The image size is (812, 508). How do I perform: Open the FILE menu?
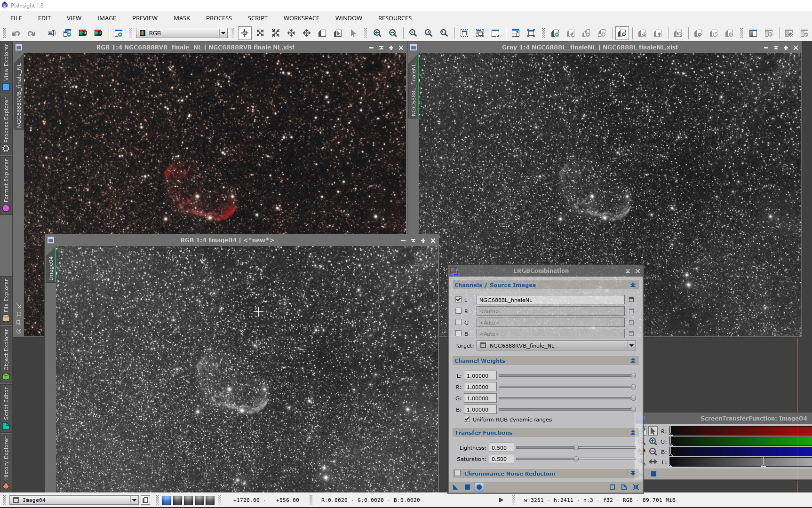pos(16,18)
